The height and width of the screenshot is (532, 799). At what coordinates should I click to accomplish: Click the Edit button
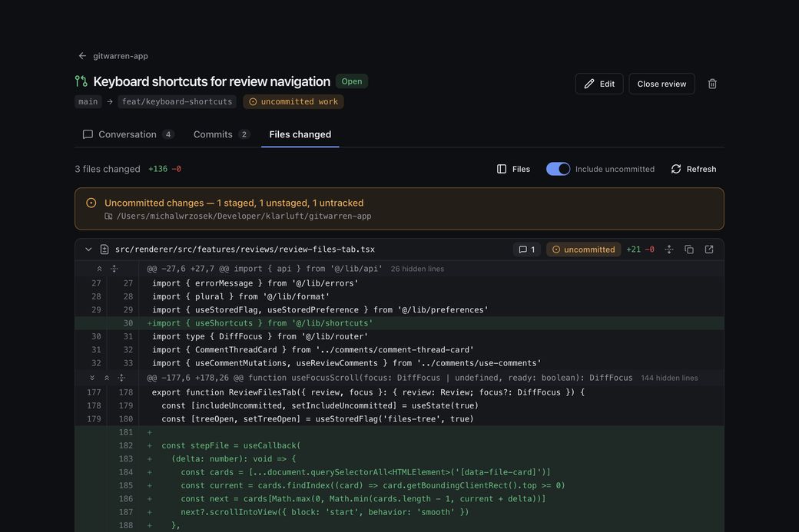(599, 84)
